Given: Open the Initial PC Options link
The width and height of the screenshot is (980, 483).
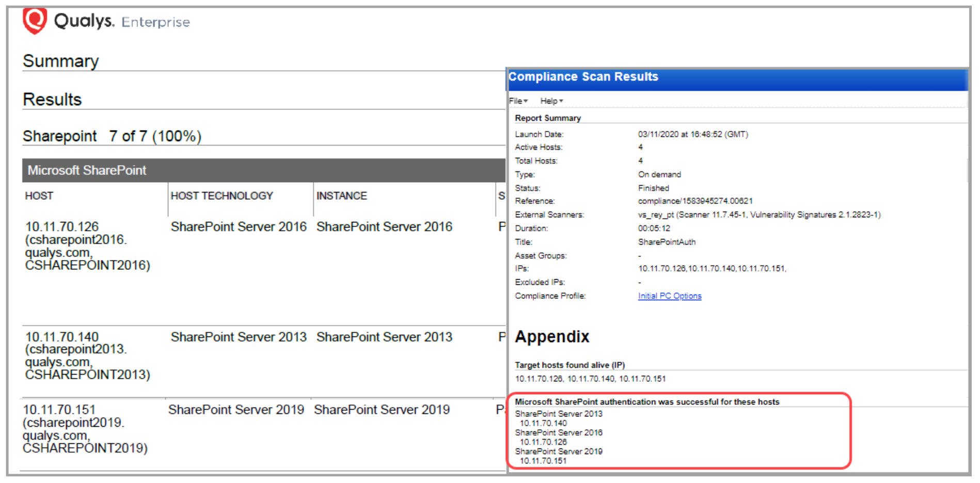Looking at the screenshot, I should click(669, 296).
